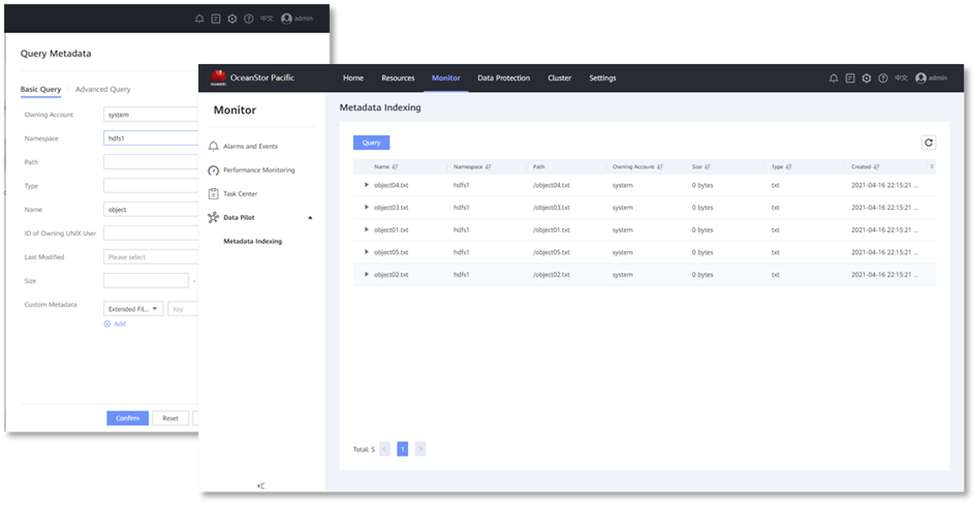Sort by the Size column icon
980x507 pixels.
[708, 167]
